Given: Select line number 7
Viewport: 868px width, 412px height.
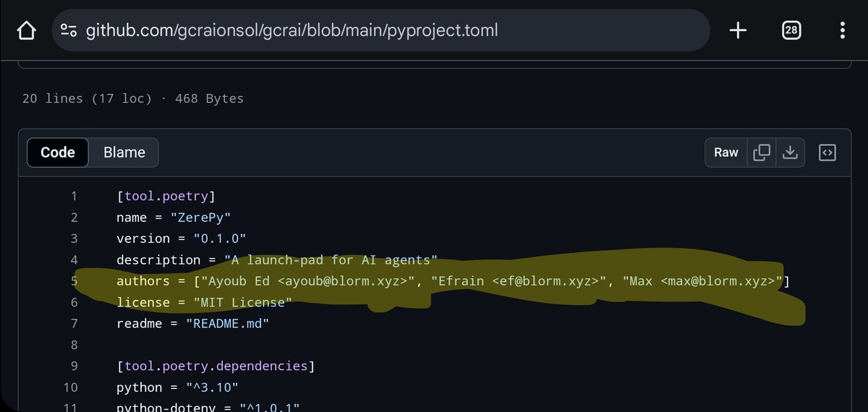Looking at the screenshot, I should pos(73,324).
